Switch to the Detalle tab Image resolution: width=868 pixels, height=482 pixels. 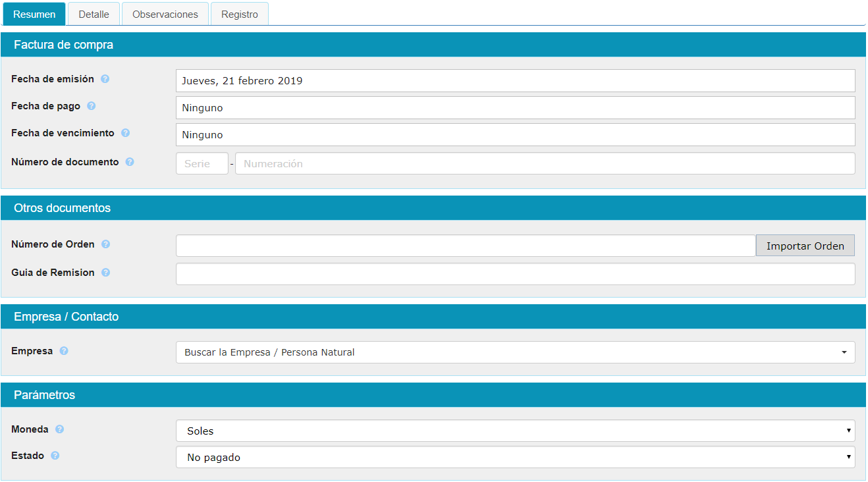point(94,14)
